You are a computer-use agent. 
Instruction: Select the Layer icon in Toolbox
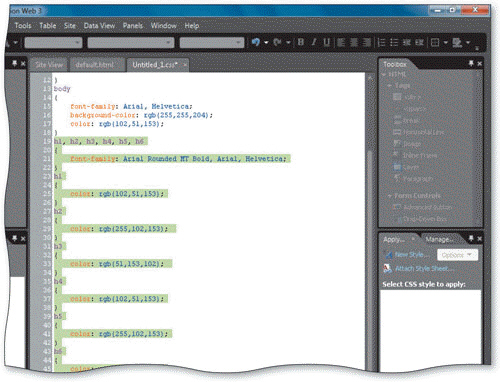tap(397, 167)
